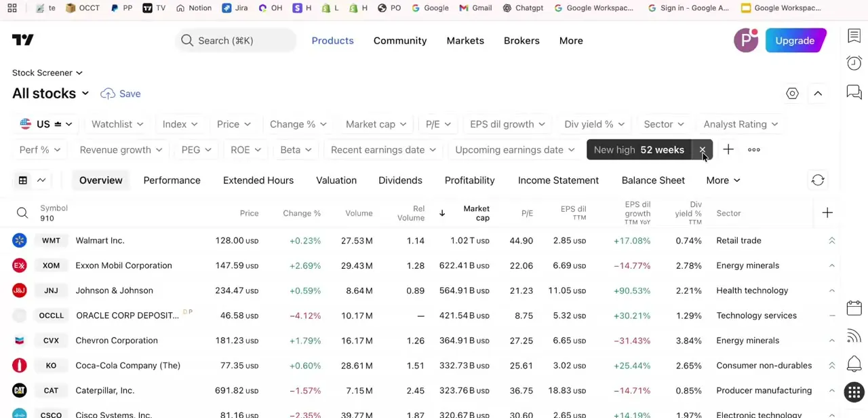The image size is (868, 418).
Task: Open the Stock Screener dropdown
Action: tap(47, 73)
